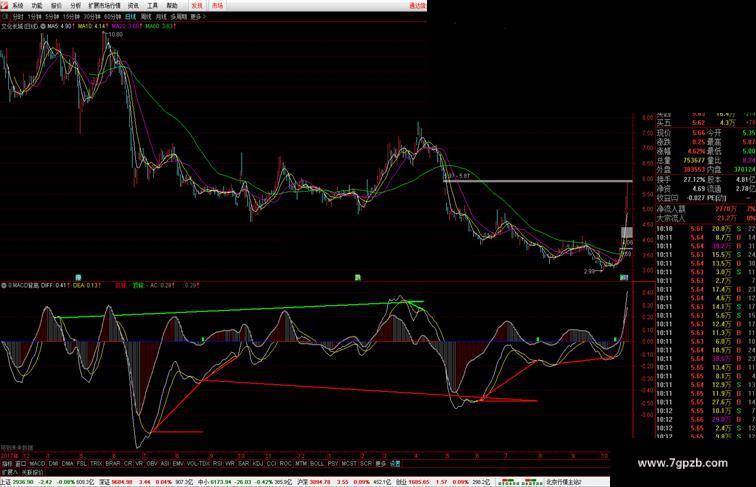The width and height of the screenshot is (756, 487).
Task: Click the MA20 value label
Action: click(x=126, y=26)
